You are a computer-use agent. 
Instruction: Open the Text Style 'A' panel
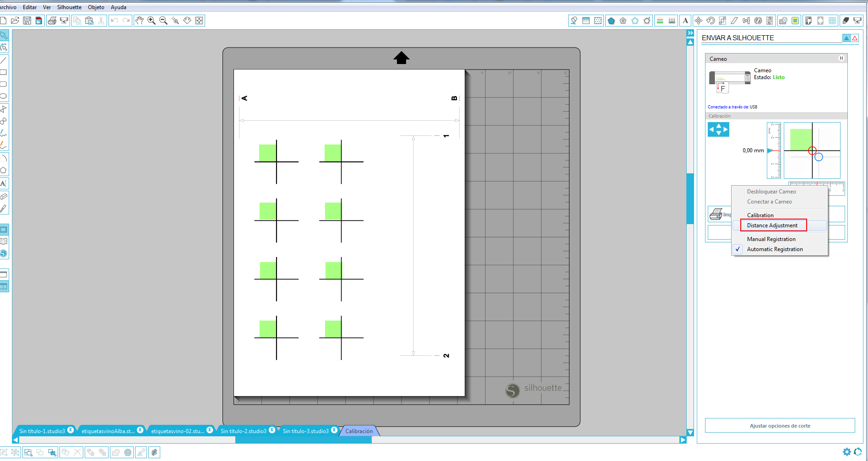pyautogui.click(x=685, y=21)
